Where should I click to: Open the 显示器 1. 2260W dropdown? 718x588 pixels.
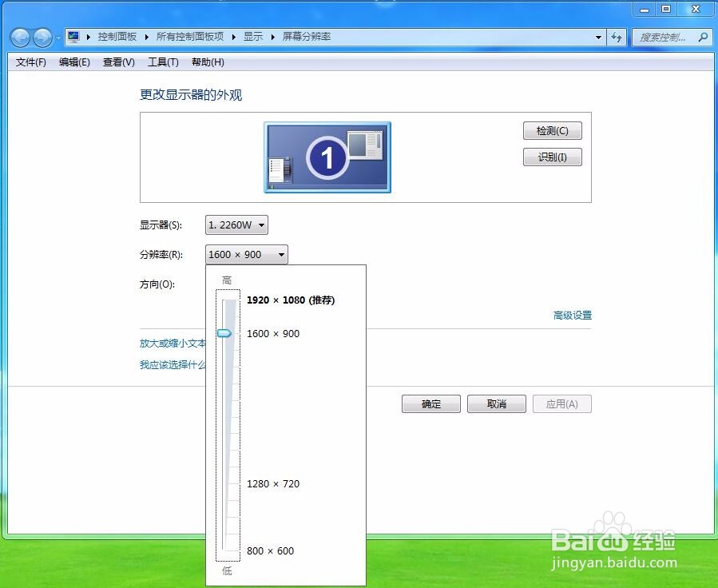tap(236, 224)
